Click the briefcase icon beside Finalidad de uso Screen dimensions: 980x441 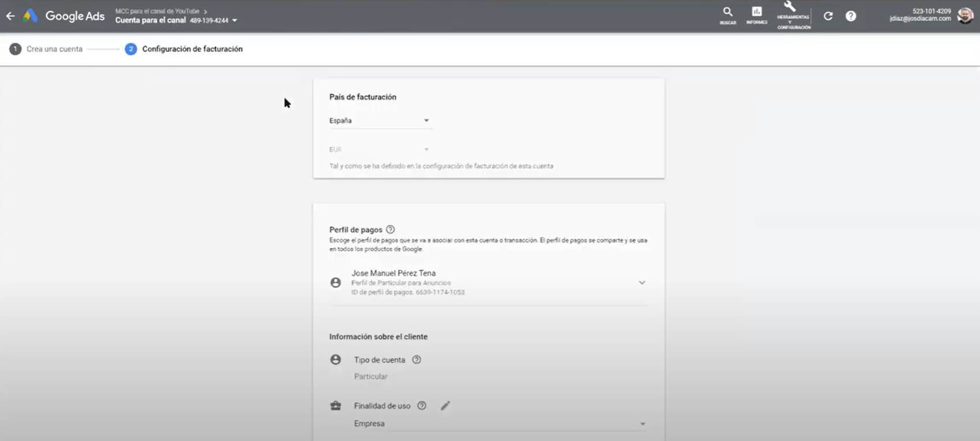pyautogui.click(x=336, y=406)
